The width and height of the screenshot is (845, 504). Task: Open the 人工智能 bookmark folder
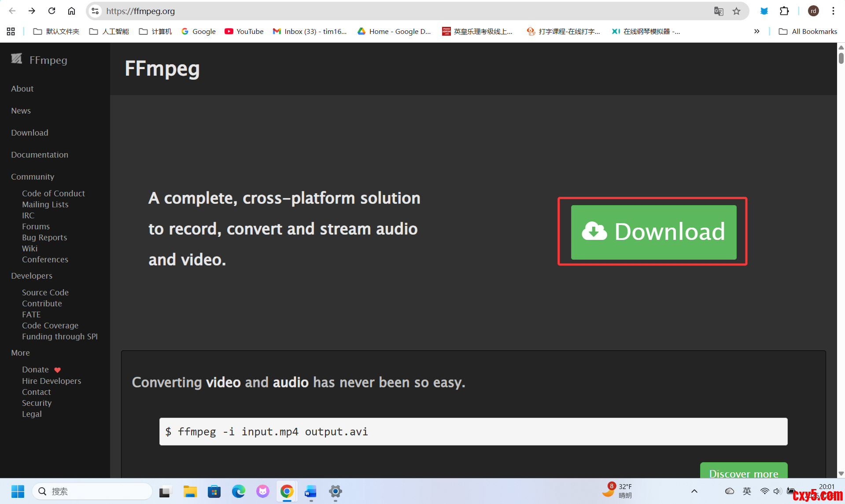pyautogui.click(x=109, y=31)
